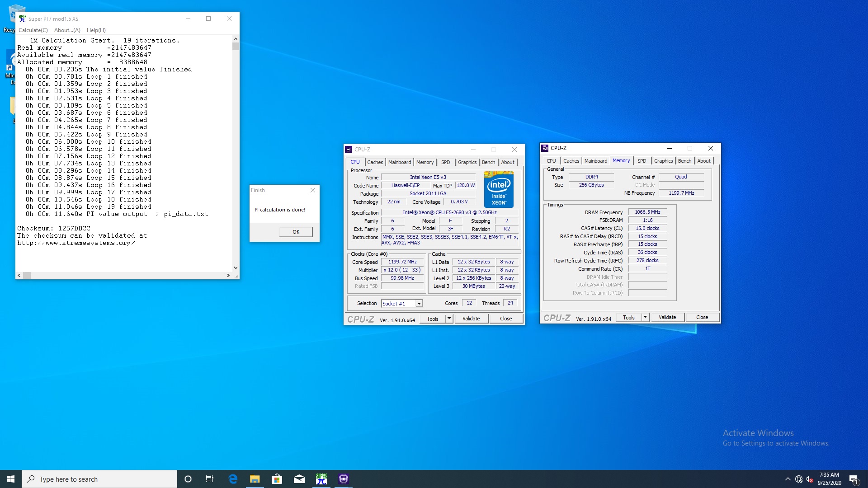Click the Size value 256 GBytes
The width and height of the screenshot is (868, 488).
coord(591,185)
